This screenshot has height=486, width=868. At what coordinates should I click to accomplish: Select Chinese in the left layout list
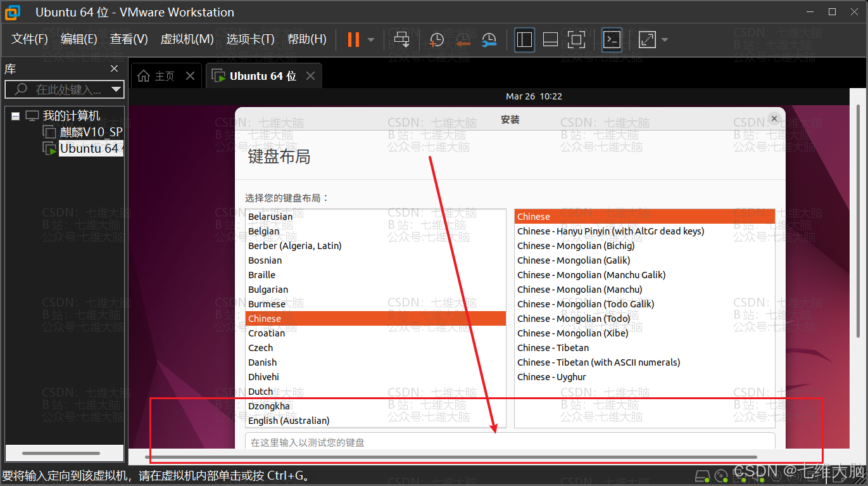(x=375, y=319)
